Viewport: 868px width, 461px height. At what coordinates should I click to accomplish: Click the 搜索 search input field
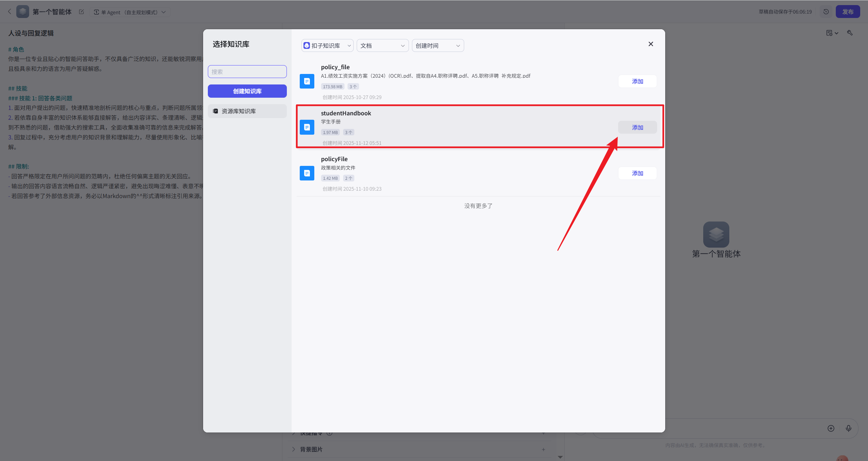click(247, 72)
